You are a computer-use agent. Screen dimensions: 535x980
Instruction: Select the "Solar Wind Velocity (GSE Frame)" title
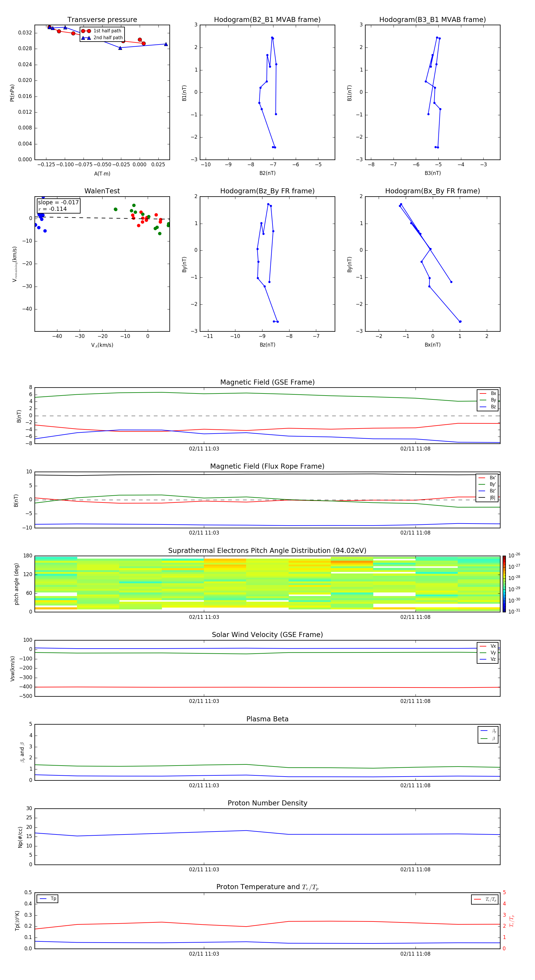pos(267,635)
